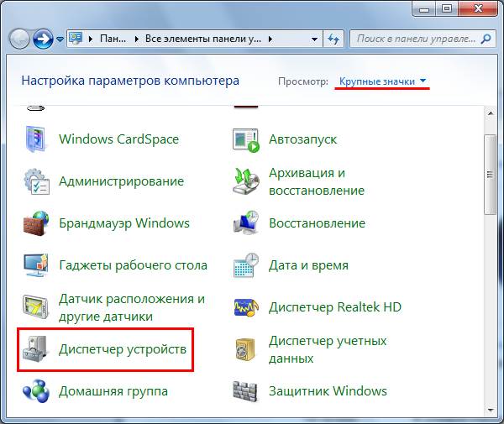Open Архивация и восстановление link
Viewport: 504px width, 424px height.
316,181
